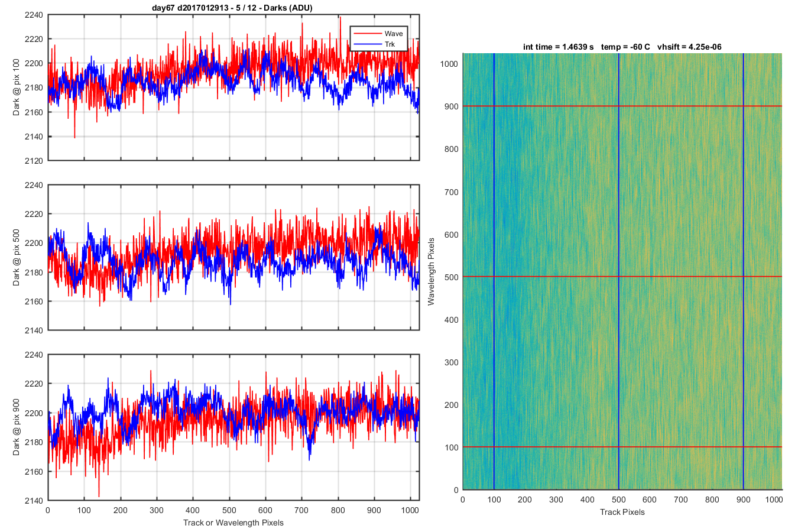798x532 pixels.
Task: Select the Wave legend label
Action: (394, 34)
